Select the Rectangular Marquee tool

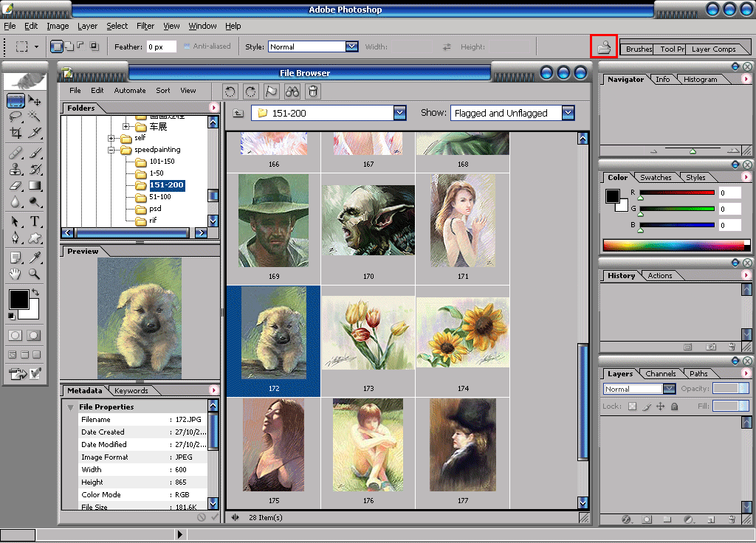point(16,100)
